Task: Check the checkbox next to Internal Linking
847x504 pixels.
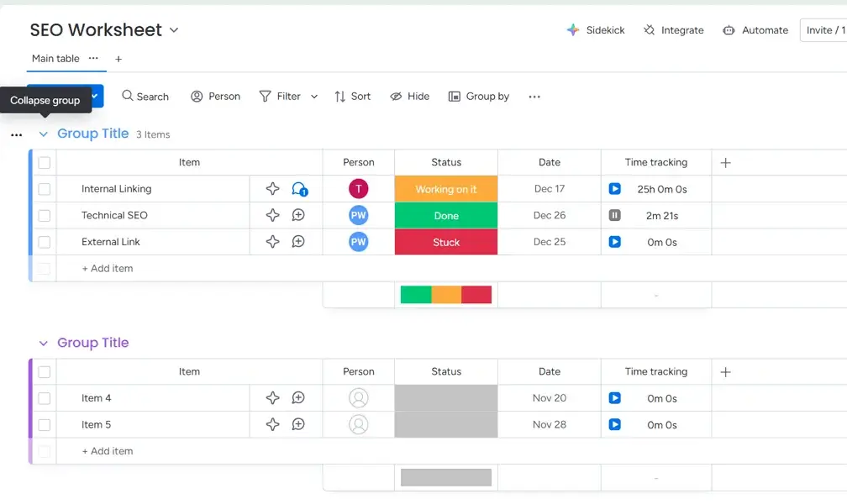Action: 45,188
